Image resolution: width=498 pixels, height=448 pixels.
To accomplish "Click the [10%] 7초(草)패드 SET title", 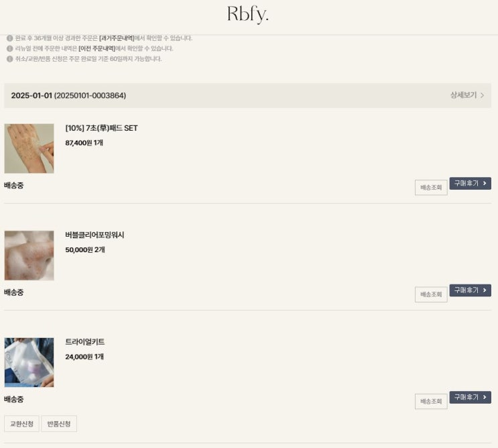I will click(x=101, y=128).
